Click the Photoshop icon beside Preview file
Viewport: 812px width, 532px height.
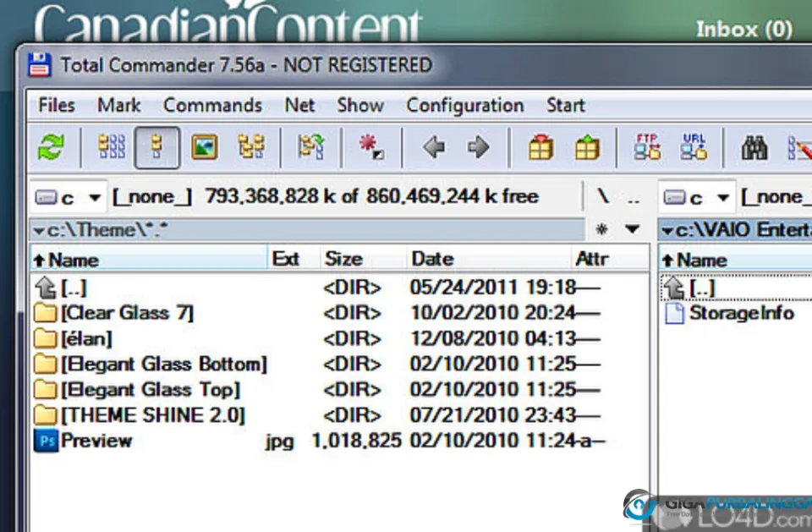click(x=46, y=441)
